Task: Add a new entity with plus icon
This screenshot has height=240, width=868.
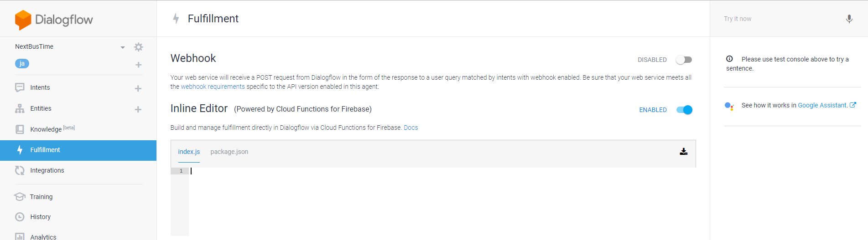Action: [x=138, y=109]
